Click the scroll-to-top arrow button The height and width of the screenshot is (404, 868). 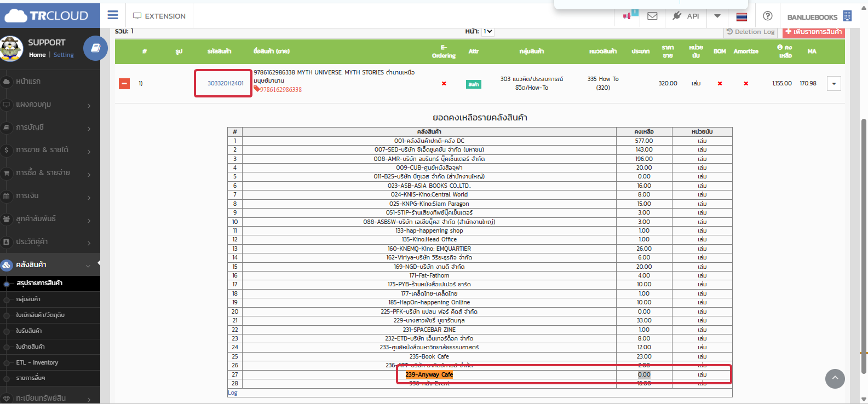pos(835,378)
